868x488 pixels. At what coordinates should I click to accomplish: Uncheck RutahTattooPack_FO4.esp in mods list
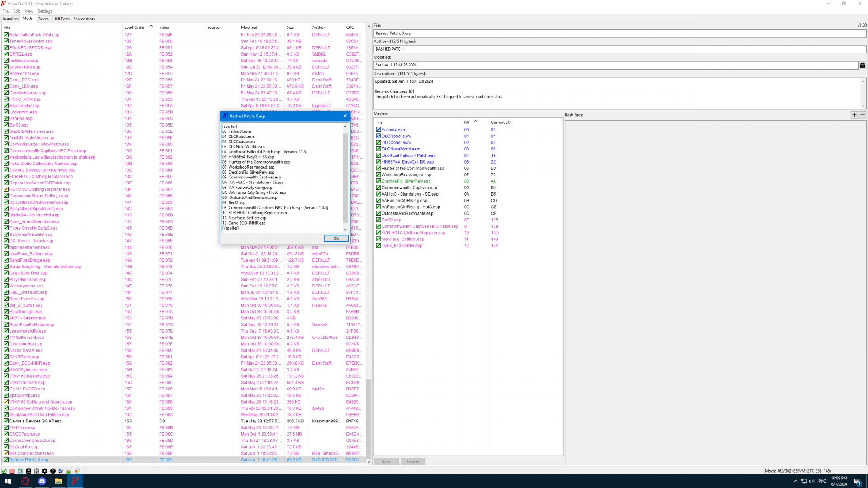(x=6, y=35)
